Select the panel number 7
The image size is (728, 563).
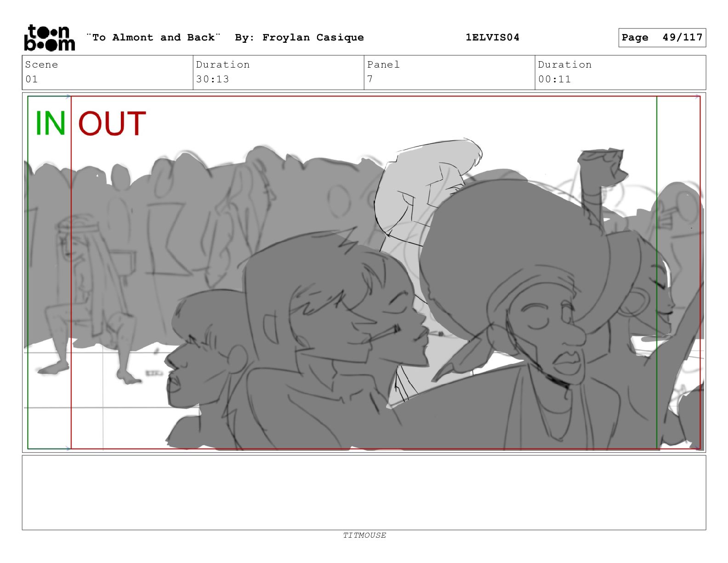(x=370, y=79)
